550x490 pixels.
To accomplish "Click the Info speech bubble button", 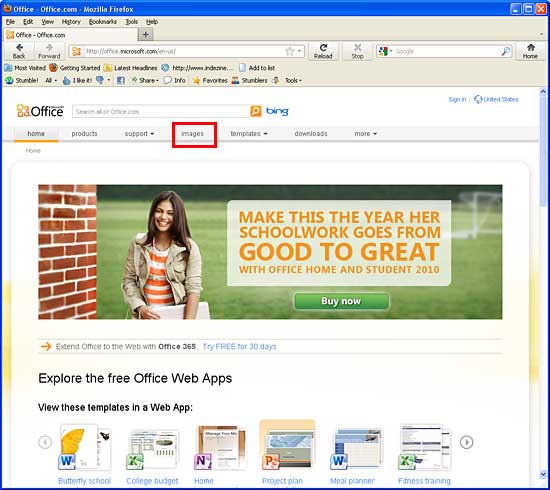I will (x=175, y=80).
